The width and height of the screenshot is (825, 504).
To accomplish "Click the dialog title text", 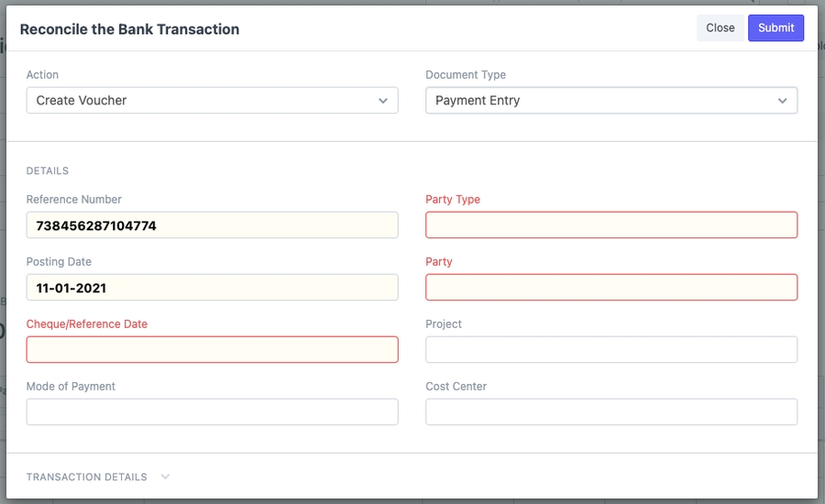I will point(129,29).
